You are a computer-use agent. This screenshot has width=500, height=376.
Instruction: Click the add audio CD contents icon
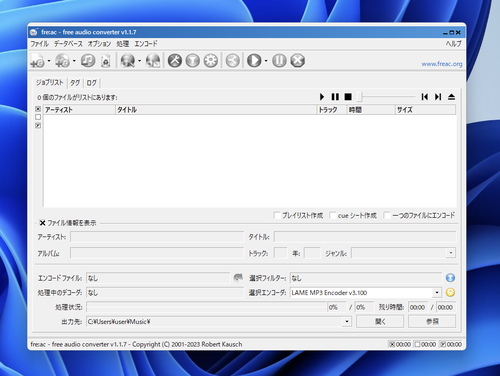pos(62,61)
